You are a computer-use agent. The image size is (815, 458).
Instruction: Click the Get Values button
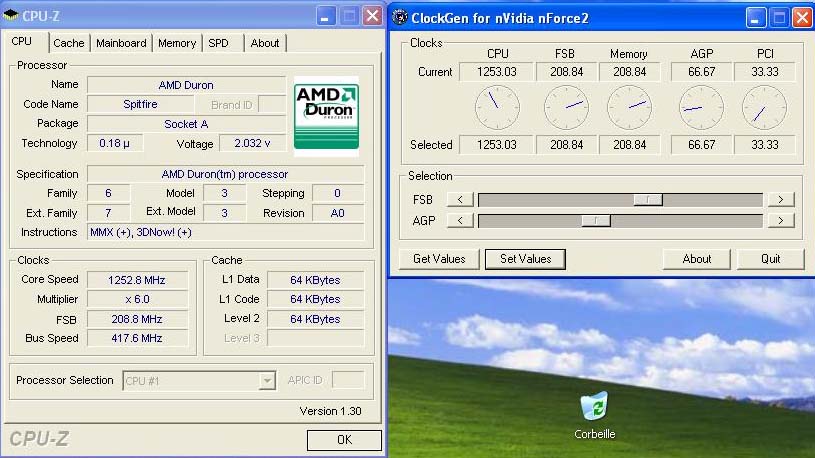(x=439, y=259)
